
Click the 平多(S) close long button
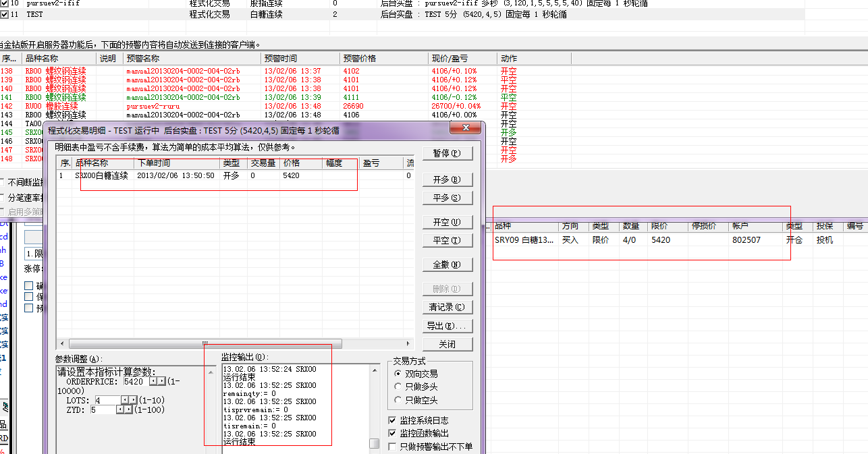[447, 198]
